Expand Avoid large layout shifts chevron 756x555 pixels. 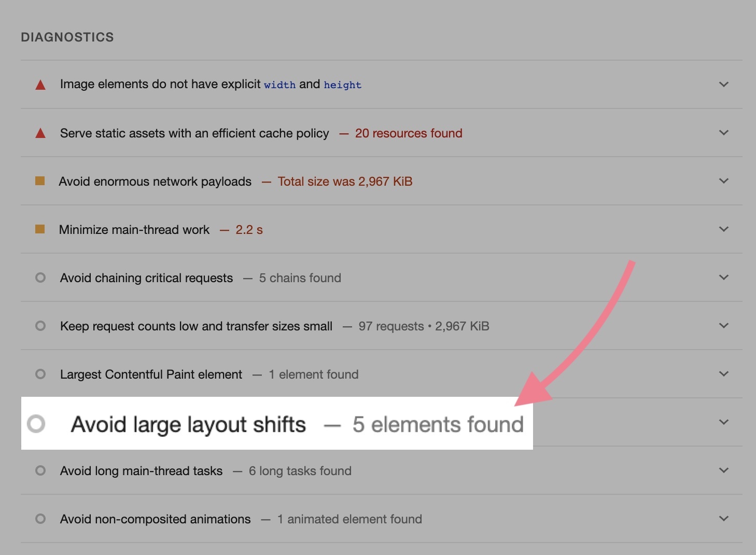pyautogui.click(x=724, y=422)
